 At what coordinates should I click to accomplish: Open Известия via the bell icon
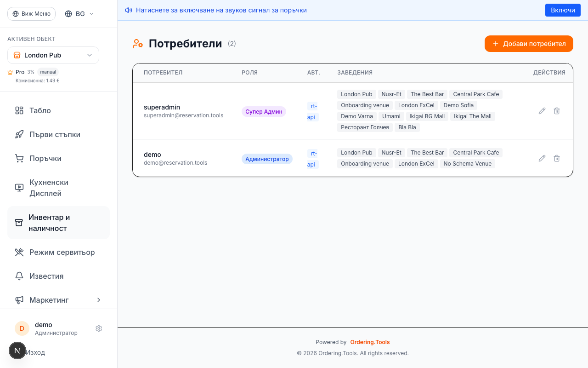point(19,276)
